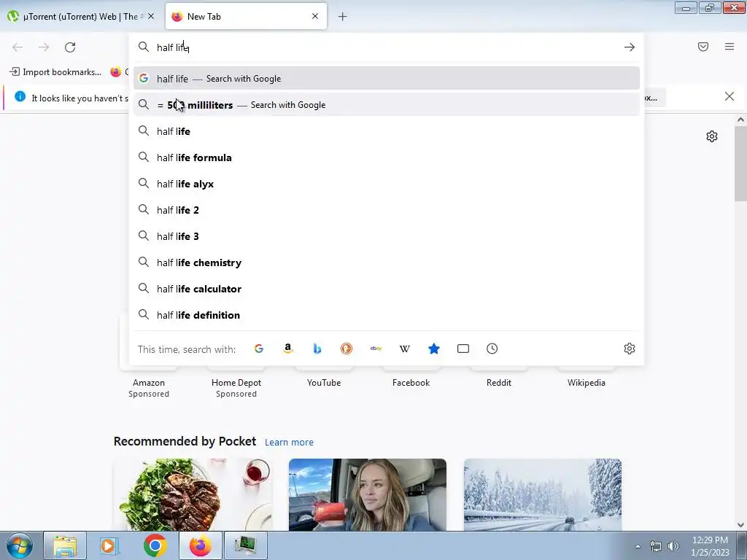The width and height of the screenshot is (747, 560).
Task: Search history using the clock icon
Action: [x=492, y=349]
